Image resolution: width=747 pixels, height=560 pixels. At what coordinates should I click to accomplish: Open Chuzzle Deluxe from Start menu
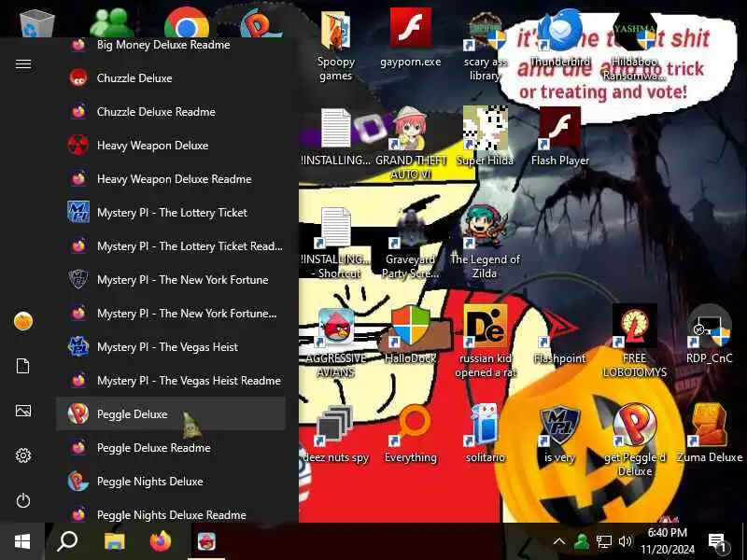click(171, 78)
